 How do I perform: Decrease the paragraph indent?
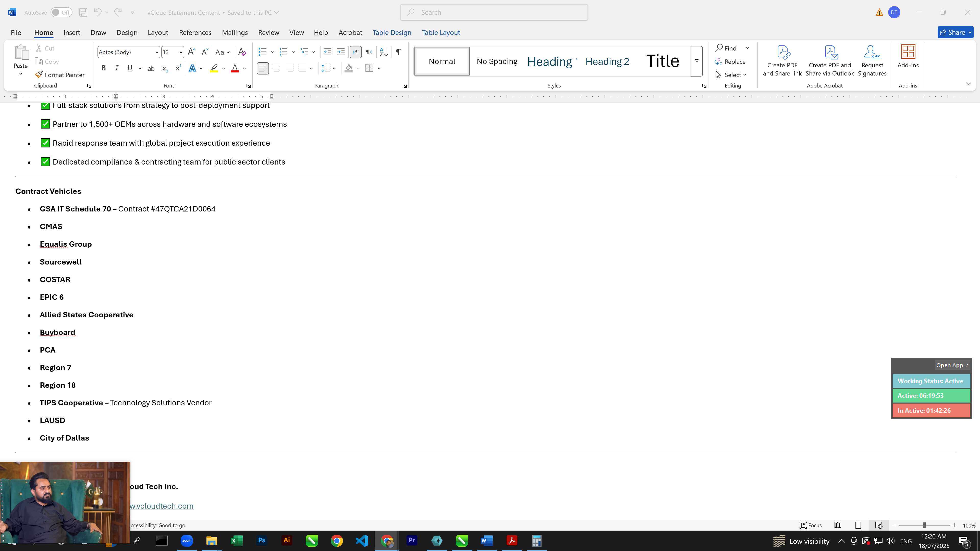(x=327, y=52)
